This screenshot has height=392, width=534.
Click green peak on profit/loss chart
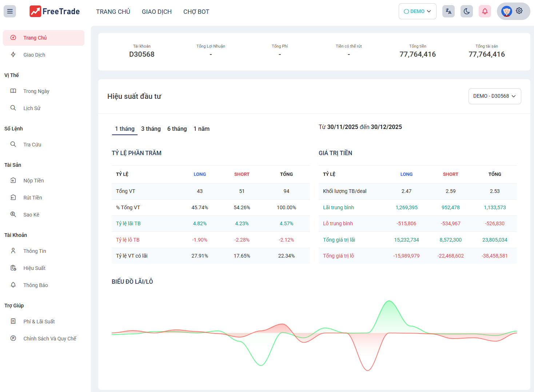(389, 302)
